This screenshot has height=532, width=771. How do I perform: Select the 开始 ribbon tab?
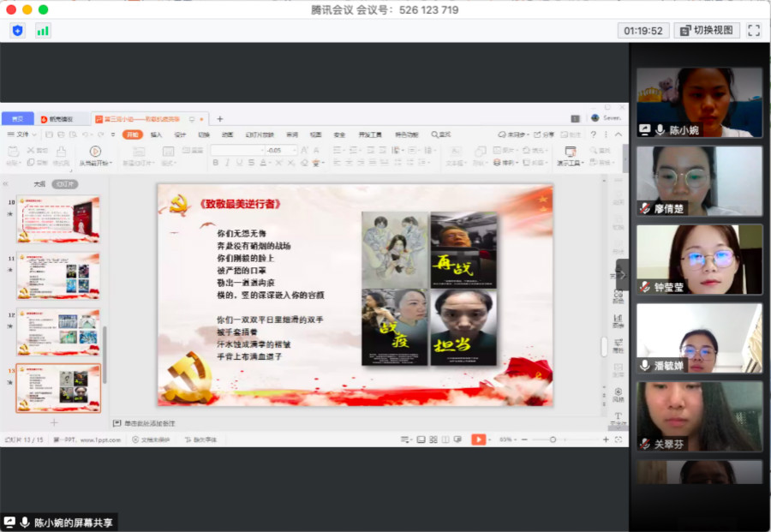132,134
